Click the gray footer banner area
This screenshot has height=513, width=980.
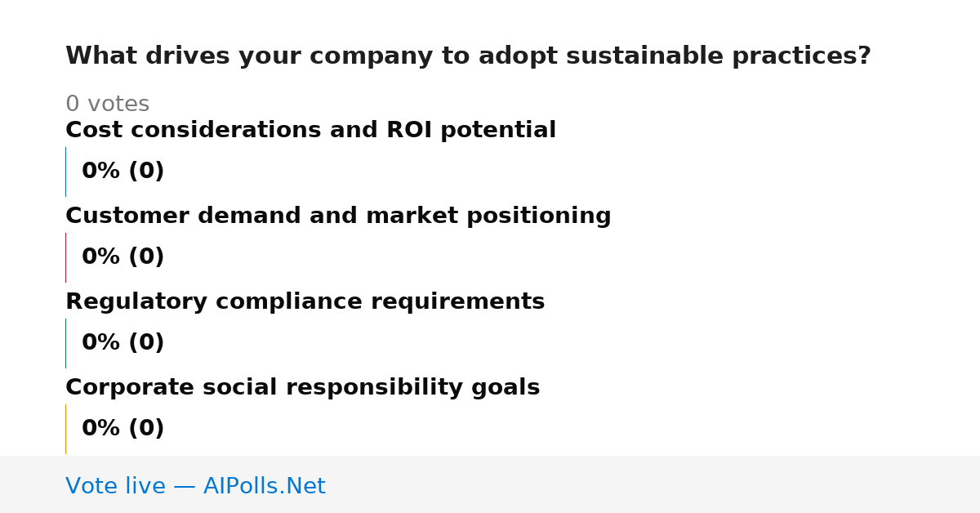click(490, 484)
